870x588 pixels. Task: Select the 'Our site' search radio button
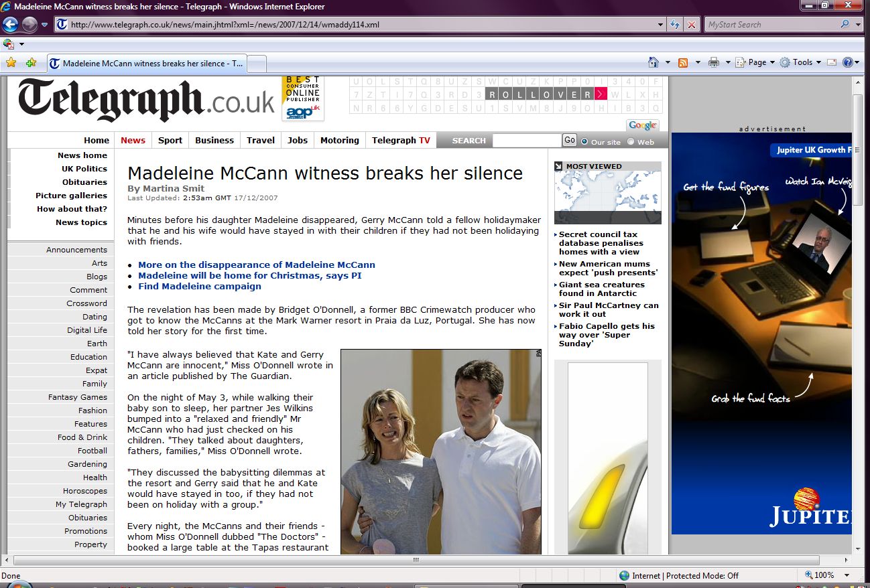coord(584,141)
